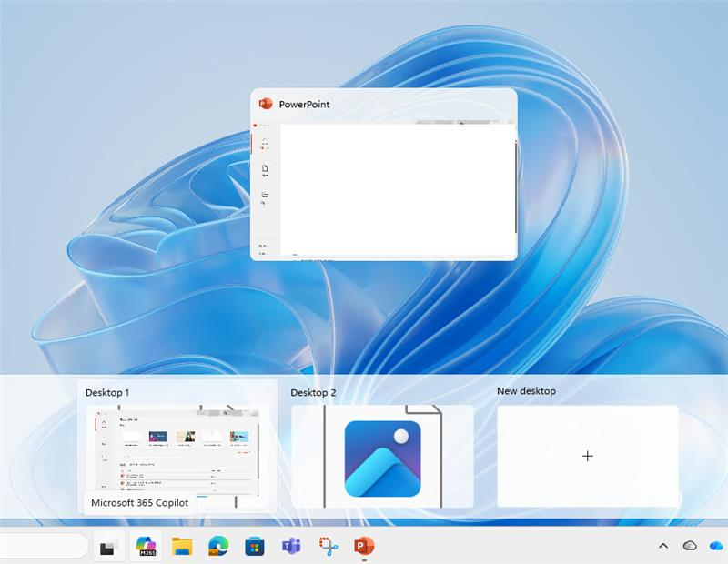Click the Home icon in PowerPoint preview sidebar
The image size is (728, 564).
pyautogui.click(x=265, y=144)
